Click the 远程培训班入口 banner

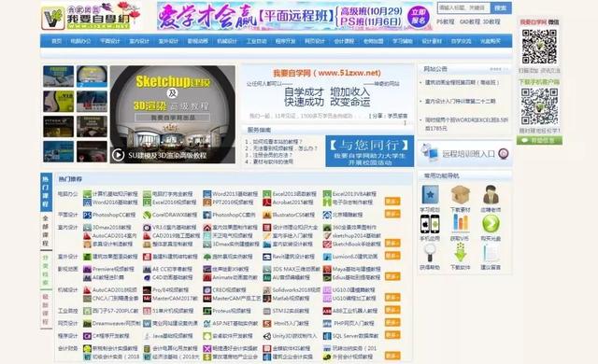(464, 154)
